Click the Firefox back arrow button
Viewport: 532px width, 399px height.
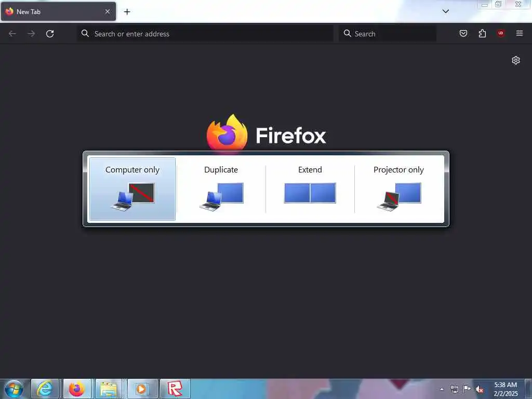(12, 34)
